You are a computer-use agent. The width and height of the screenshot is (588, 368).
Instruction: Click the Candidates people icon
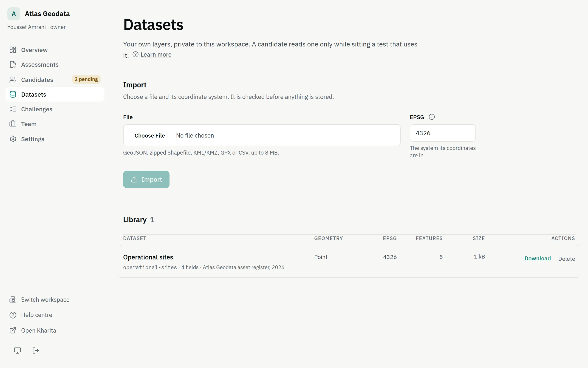pyautogui.click(x=13, y=80)
